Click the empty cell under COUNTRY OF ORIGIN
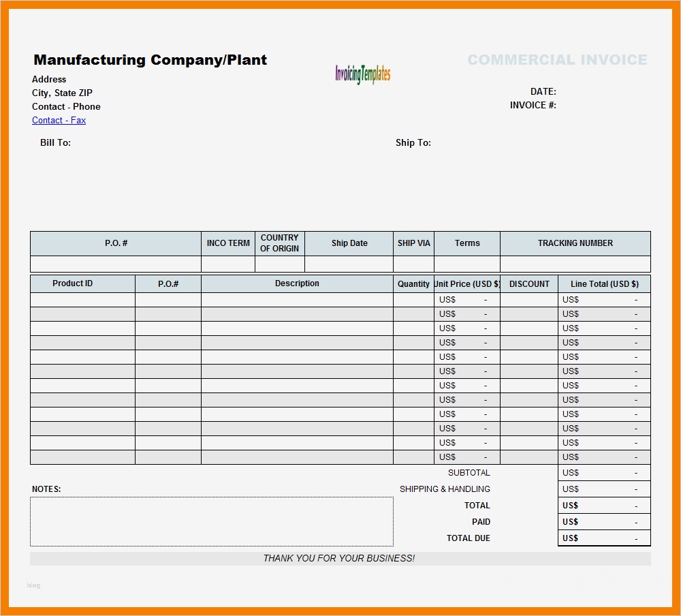The height and width of the screenshot is (616, 681). (x=280, y=264)
